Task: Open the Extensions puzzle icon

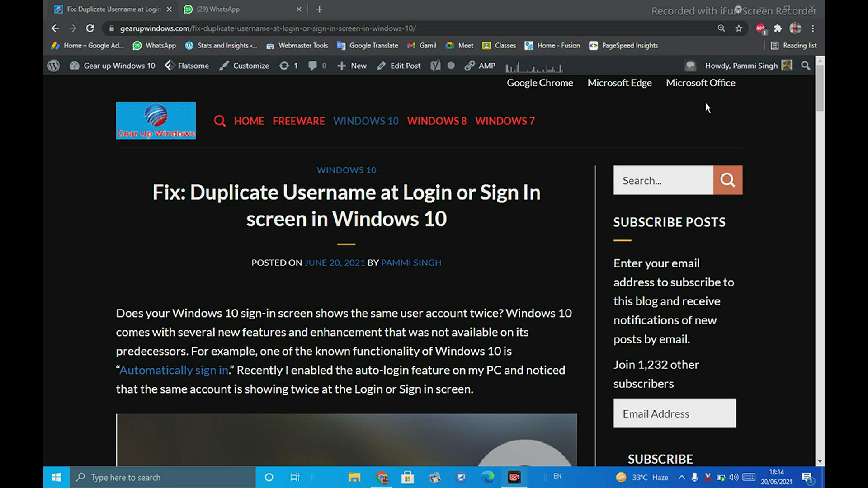Action: point(778,28)
